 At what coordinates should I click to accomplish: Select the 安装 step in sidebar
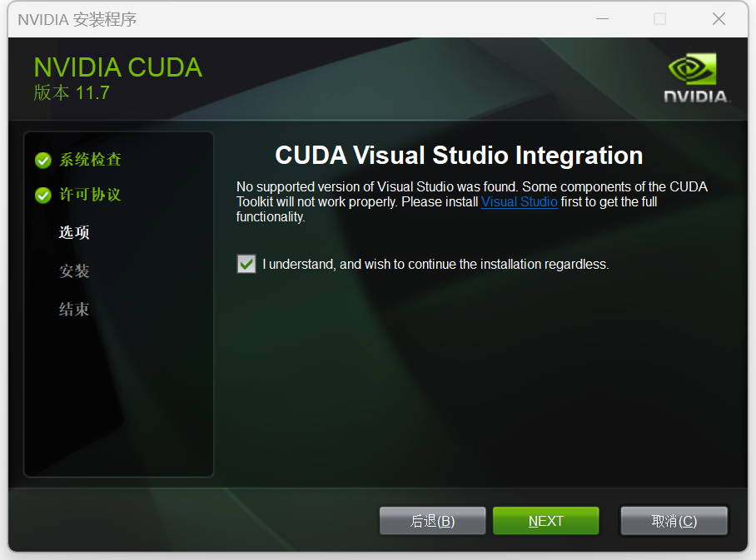74,270
